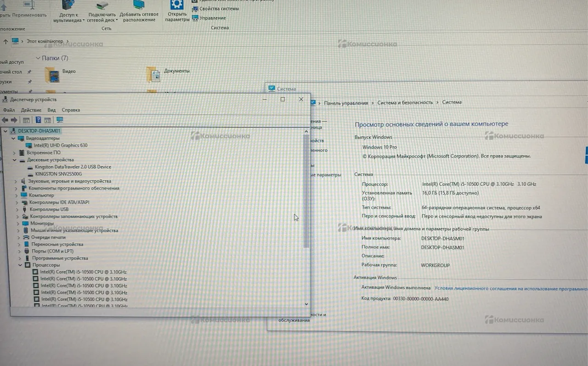Expand the Мониторы tree node
588x366 pixels.
[x=18, y=223]
